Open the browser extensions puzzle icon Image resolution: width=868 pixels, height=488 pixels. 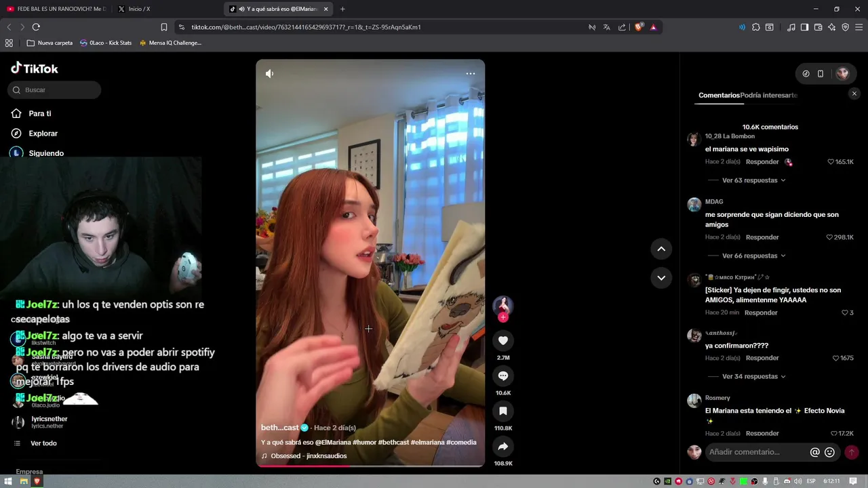(x=755, y=27)
